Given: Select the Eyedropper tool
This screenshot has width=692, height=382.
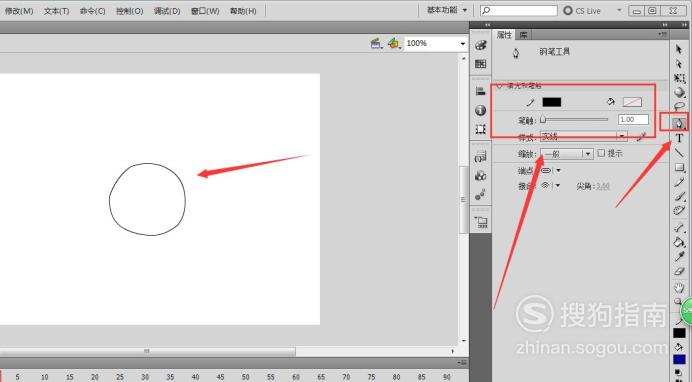Looking at the screenshot, I should [x=679, y=257].
